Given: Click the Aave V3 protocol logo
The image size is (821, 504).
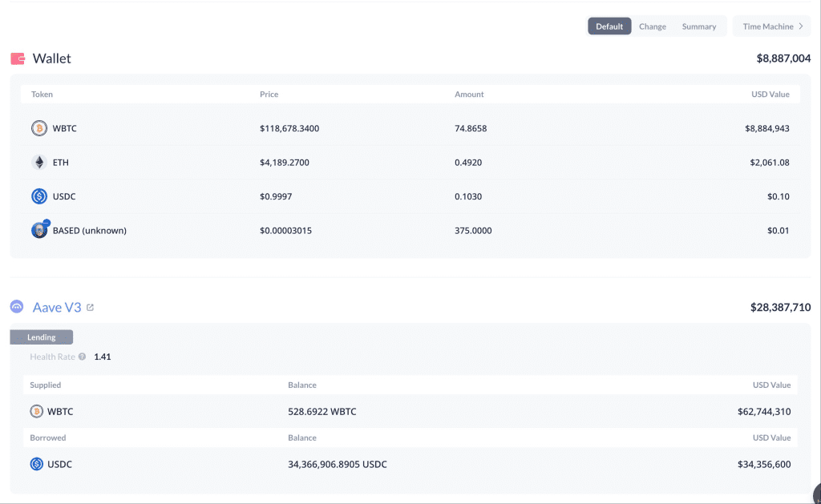Looking at the screenshot, I should click(x=17, y=307).
